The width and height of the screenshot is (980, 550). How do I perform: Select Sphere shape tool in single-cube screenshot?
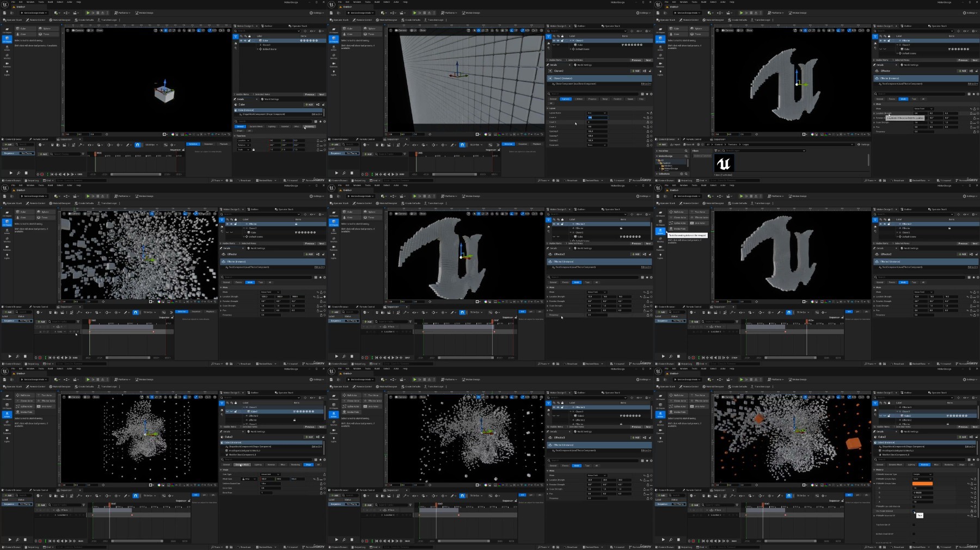pyautogui.click(x=48, y=28)
